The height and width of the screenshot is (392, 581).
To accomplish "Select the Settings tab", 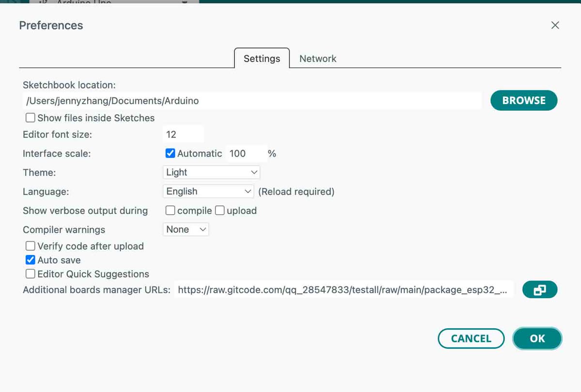I will click(262, 59).
